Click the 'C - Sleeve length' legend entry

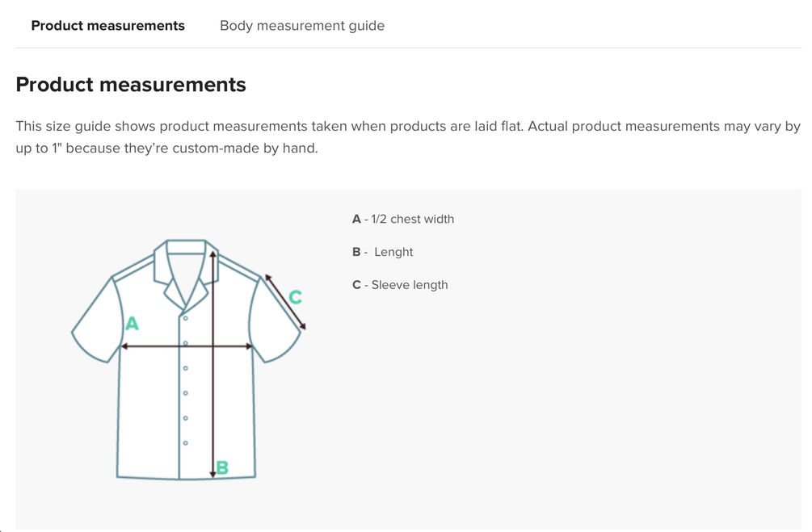click(x=400, y=285)
